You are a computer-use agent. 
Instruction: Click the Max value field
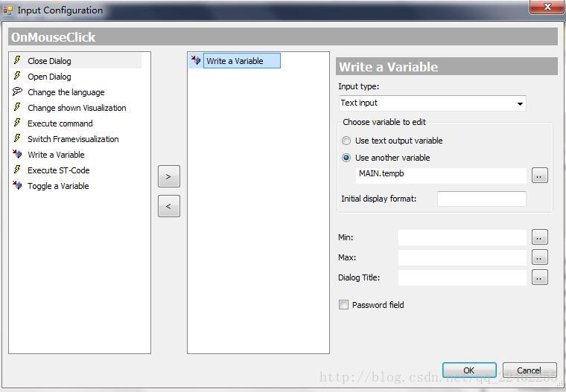click(462, 257)
